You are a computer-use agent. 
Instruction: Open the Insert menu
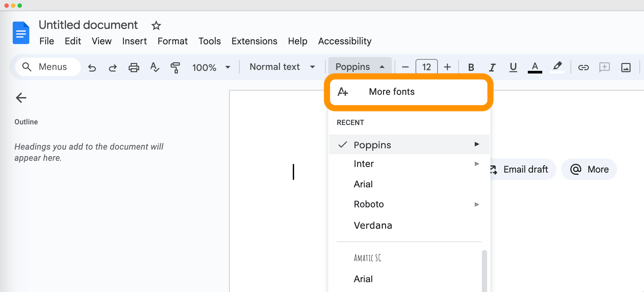(x=135, y=41)
